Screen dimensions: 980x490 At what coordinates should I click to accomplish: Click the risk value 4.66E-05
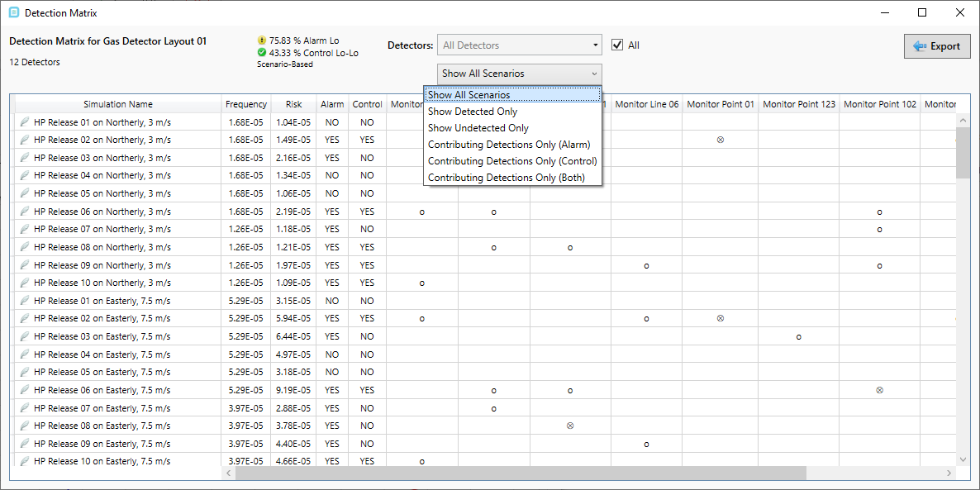coord(293,461)
